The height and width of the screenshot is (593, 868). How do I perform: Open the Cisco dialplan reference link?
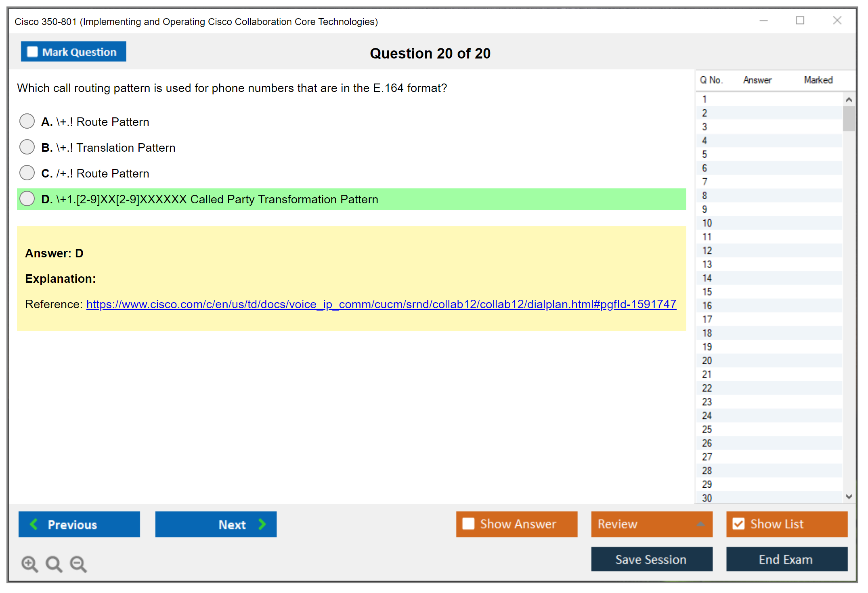click(x=381, y=304)
